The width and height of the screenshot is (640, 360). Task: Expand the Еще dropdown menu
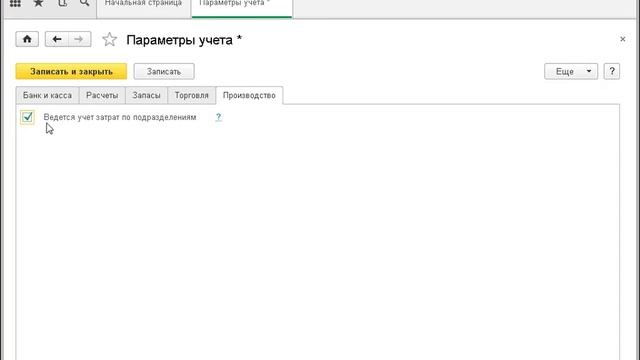click(x=571, y=71)
